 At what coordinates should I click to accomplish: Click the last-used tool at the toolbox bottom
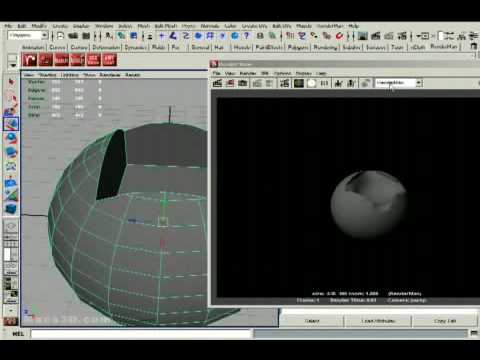click(x=11, y=209)
